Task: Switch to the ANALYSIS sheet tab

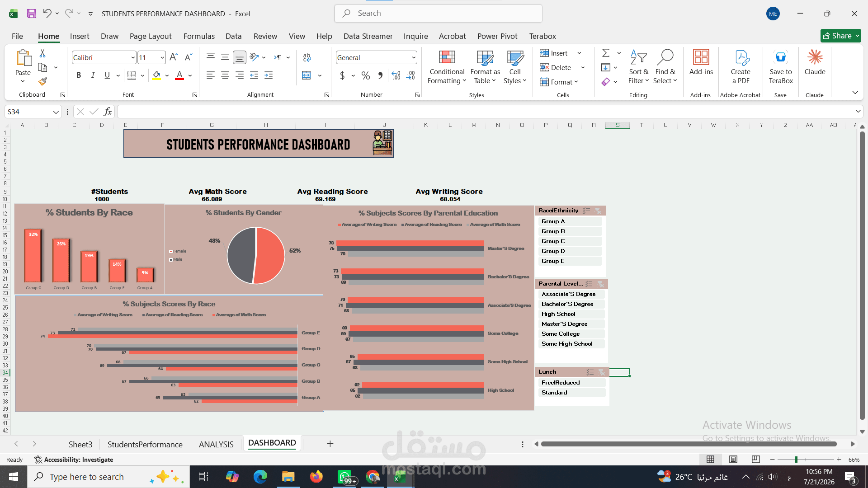Action: [216, 445]
